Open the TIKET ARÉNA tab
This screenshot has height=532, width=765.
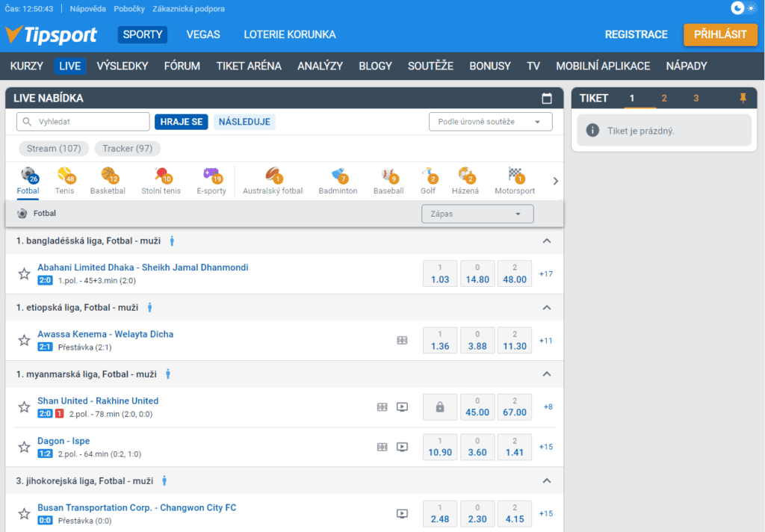point(249,66)
